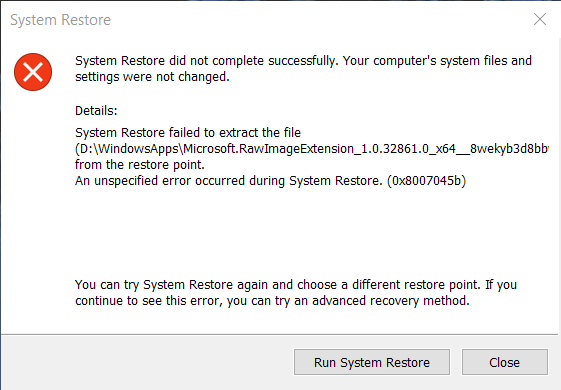The image size is (561, 390).
Task: Click the 'System Restore failed to extract the file' line
Action: point(188,133)
